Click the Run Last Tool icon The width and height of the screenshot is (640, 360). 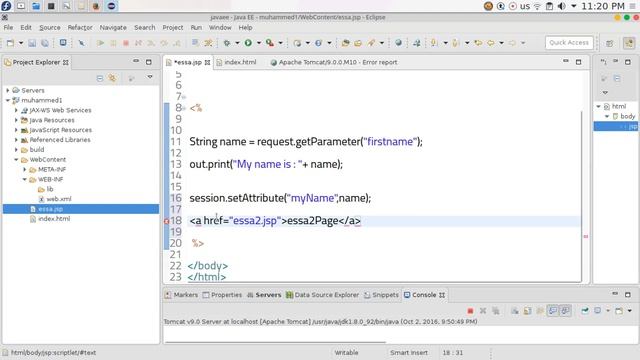tap(270, 43)
